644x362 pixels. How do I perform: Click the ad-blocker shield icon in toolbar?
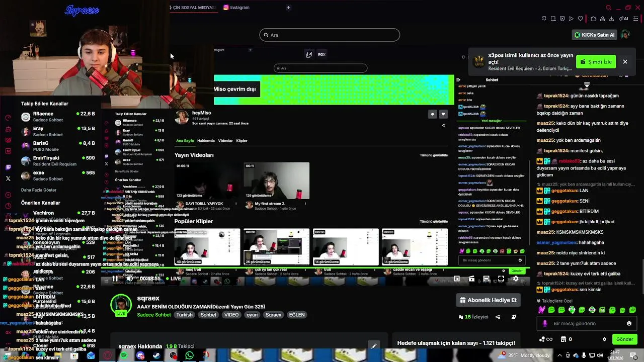pyautogui.click(x=562, y=19)
